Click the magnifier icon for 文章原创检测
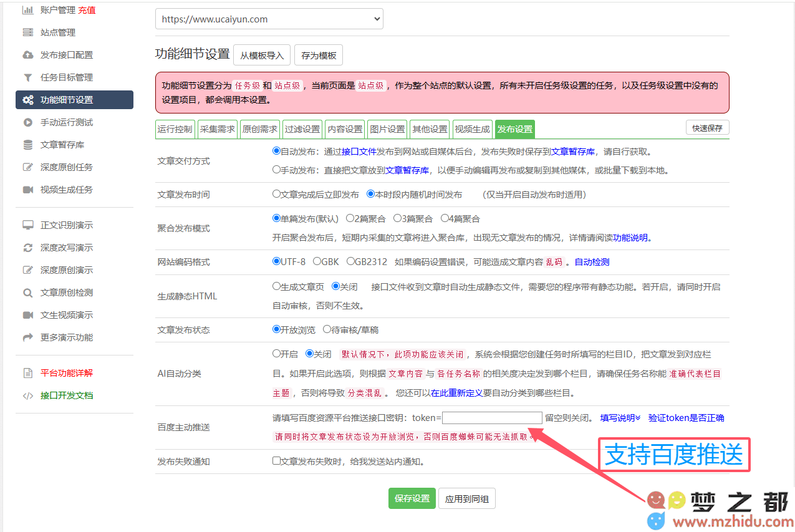Viewport: 795px width, 532px height. coord(28,293)
